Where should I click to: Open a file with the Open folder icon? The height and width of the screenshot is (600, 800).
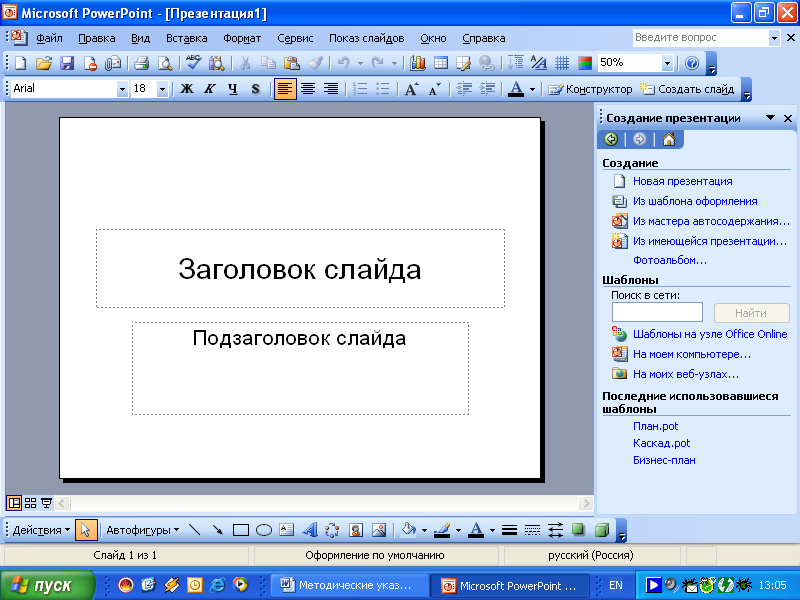pos(43,63)
